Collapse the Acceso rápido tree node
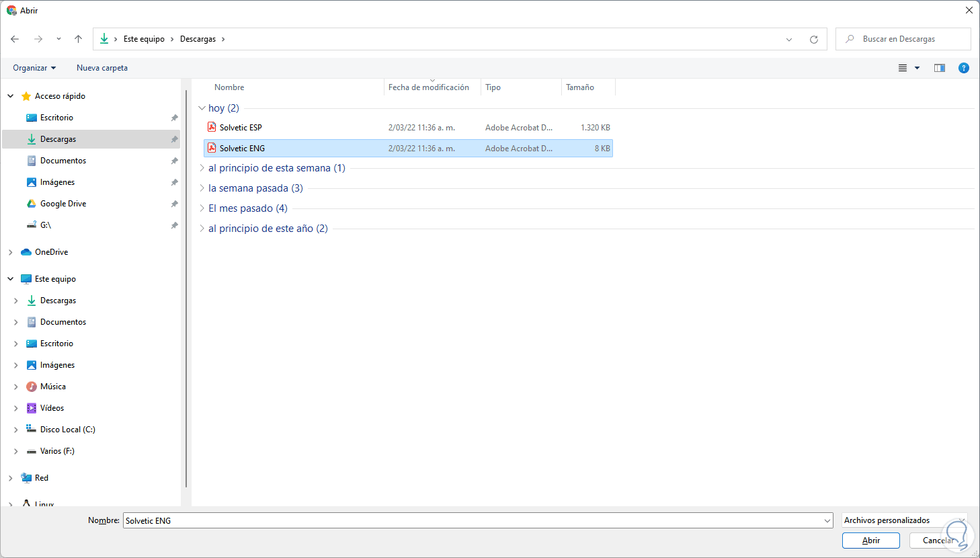980x558 pixels. click(11, 96)
